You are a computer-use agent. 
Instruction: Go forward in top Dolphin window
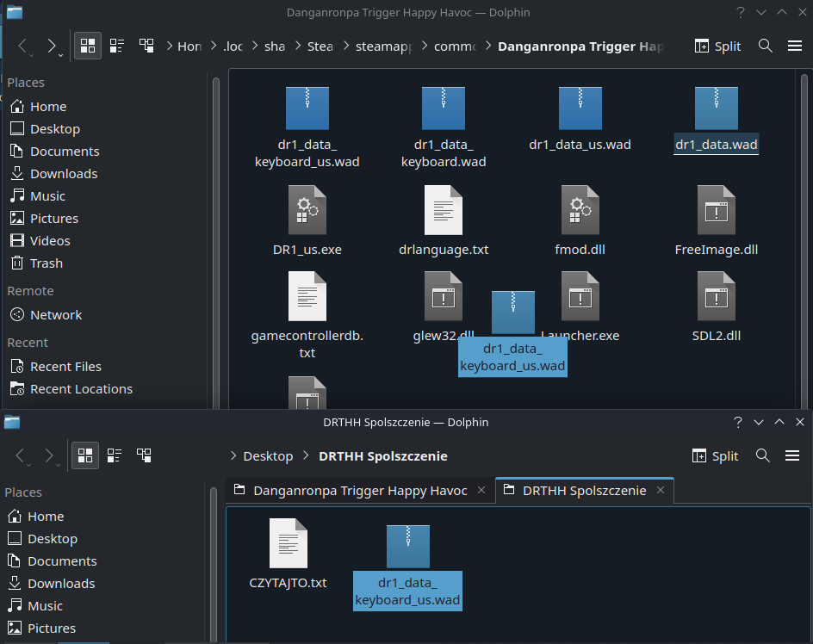tap(52, 46)
